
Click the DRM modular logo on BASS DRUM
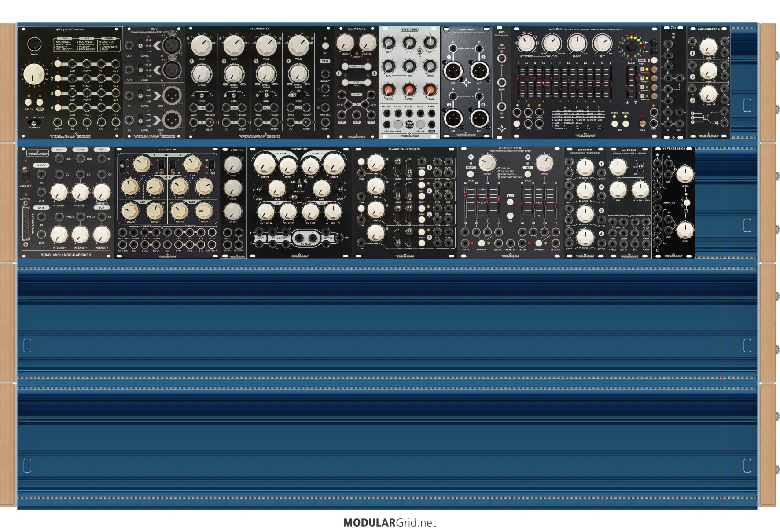tap(409, 124)
